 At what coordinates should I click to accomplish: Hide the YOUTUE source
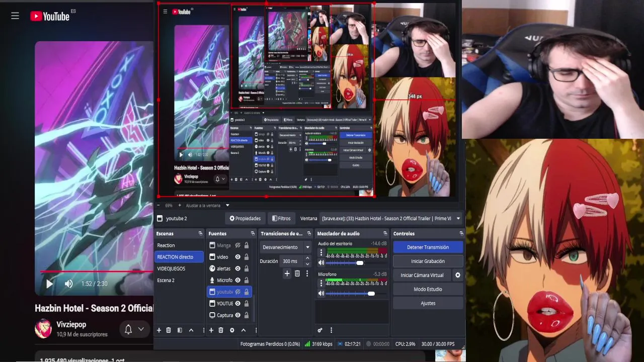point(237,303)
